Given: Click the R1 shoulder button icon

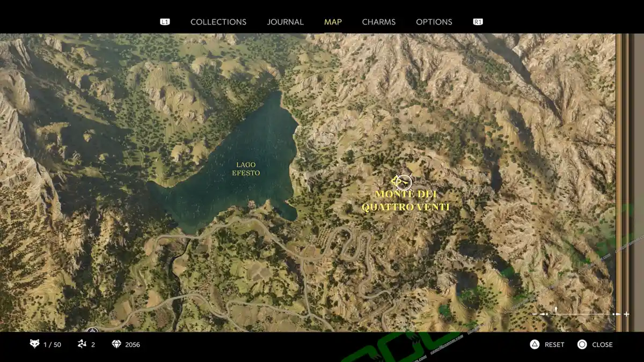Looking at the screenshot, I should 478,22.
